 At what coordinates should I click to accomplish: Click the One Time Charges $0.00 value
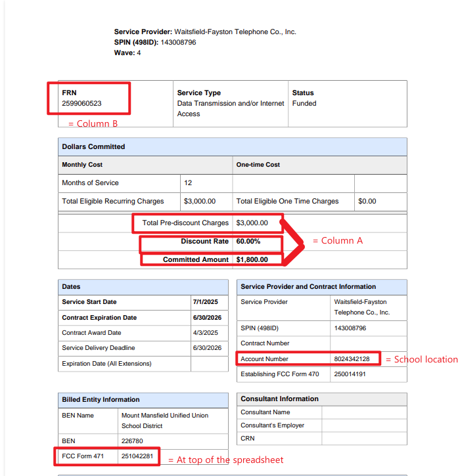pyautogui.click(x=368, y=202)
